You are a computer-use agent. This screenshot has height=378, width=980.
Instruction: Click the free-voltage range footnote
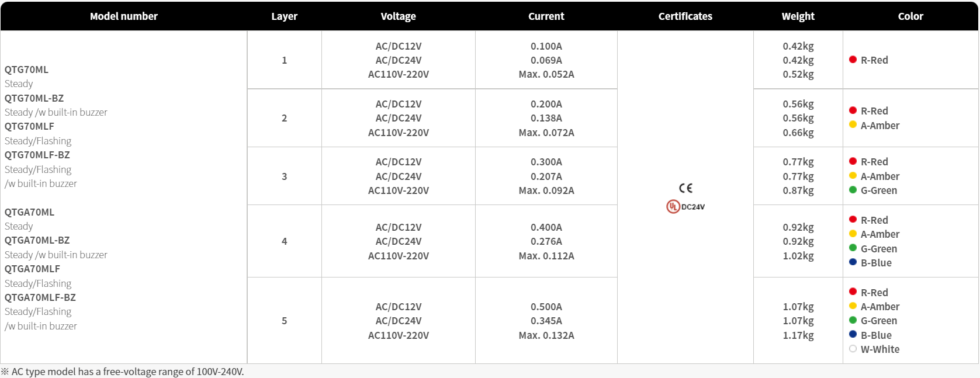123,372
